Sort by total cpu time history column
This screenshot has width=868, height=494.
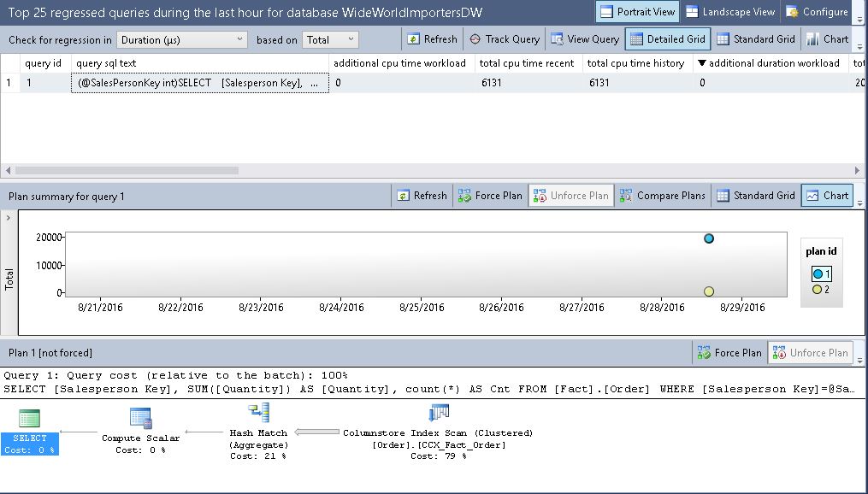coord(638,63)
